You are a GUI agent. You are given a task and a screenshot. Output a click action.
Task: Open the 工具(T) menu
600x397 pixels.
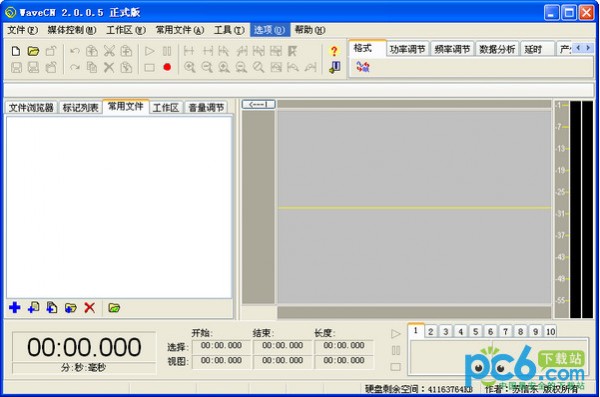229,30
